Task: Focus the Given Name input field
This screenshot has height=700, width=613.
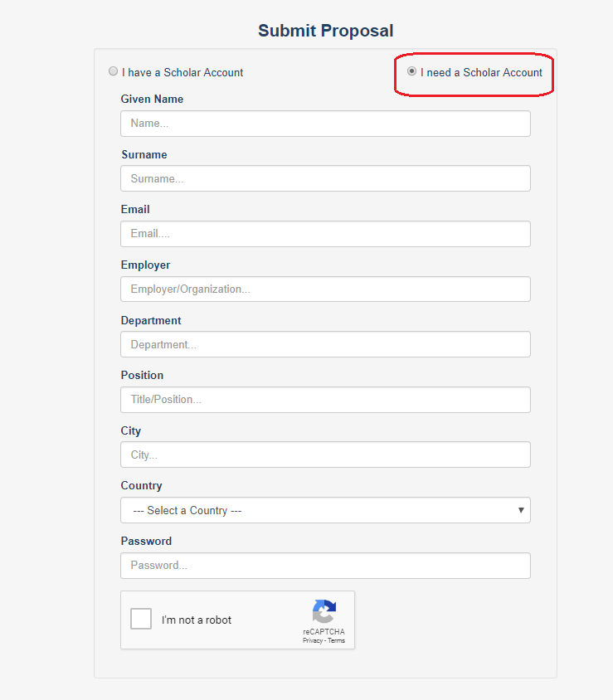Action: click(325, 124)
